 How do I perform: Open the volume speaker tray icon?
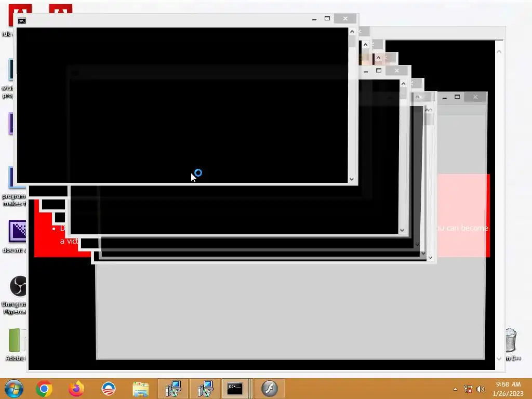click(480, 389)
